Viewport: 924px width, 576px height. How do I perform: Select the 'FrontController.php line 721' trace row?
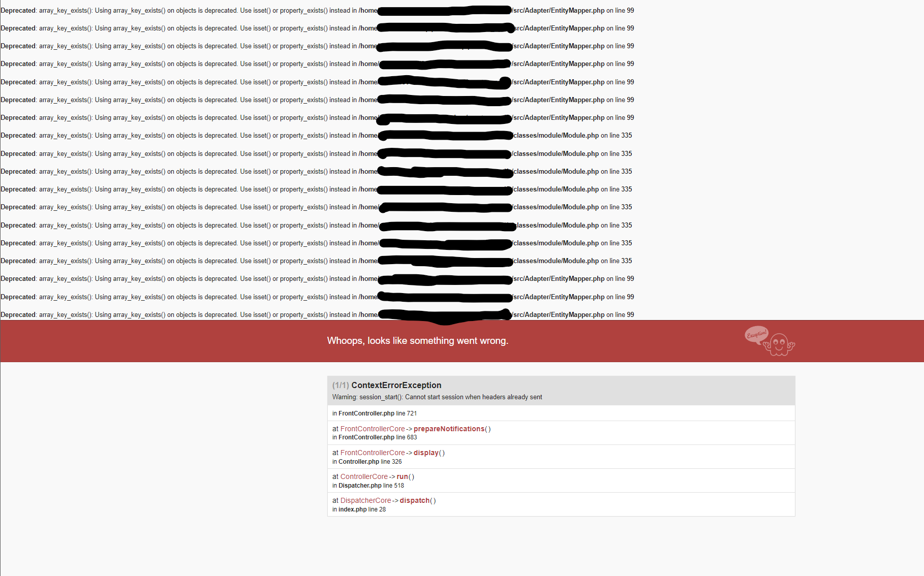tap(561, 413)
